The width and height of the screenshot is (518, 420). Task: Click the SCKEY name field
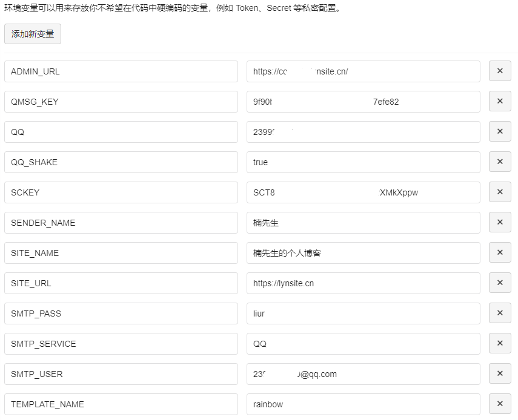pyautogui.click(x=121, y=192)
